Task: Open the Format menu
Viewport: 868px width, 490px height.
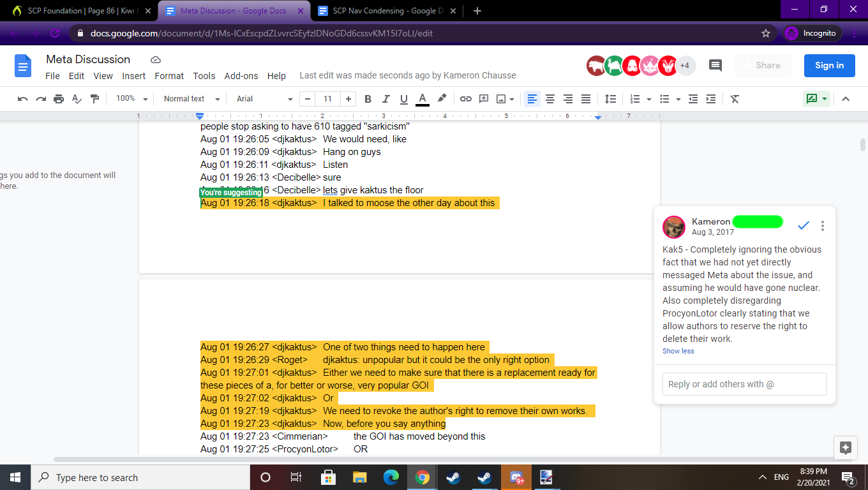Action: 169,75
